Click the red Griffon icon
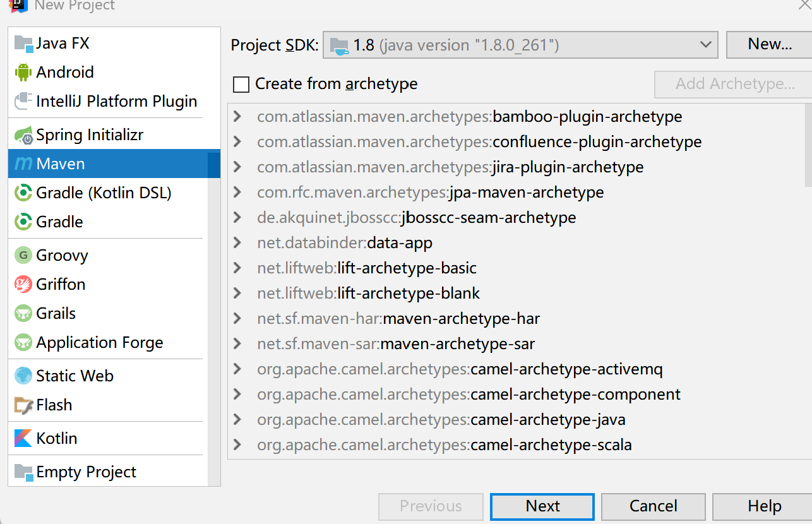The width and height of the screenshot is (812, 524). pyautogui.click(x=23, y=285)
